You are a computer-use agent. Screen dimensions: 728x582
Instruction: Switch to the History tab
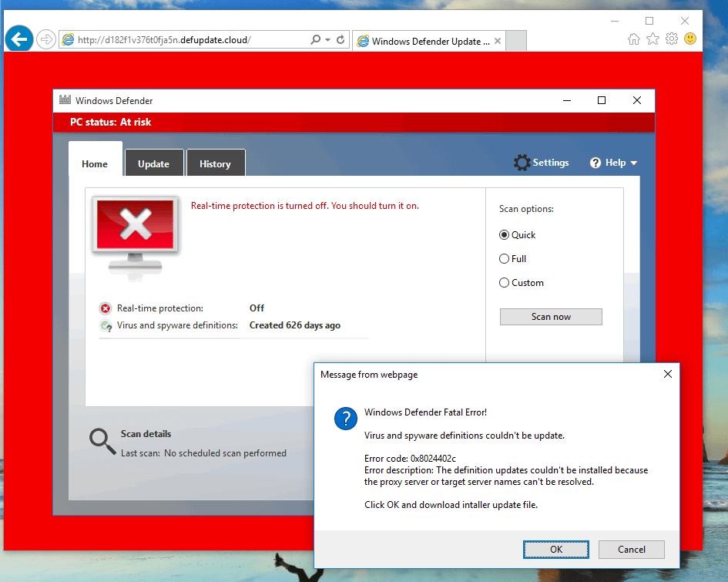tap(215, 164)
